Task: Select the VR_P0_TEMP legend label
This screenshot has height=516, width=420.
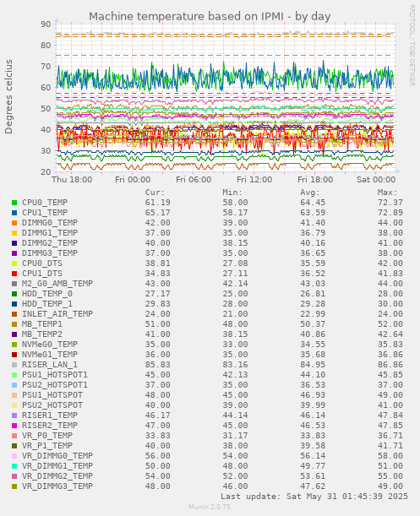Action: [47, 436]
